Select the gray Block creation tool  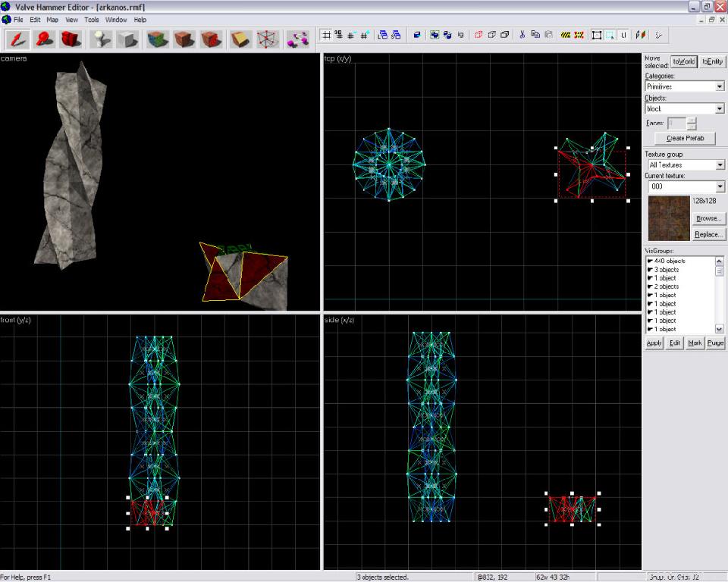click(x=125, y=39)
